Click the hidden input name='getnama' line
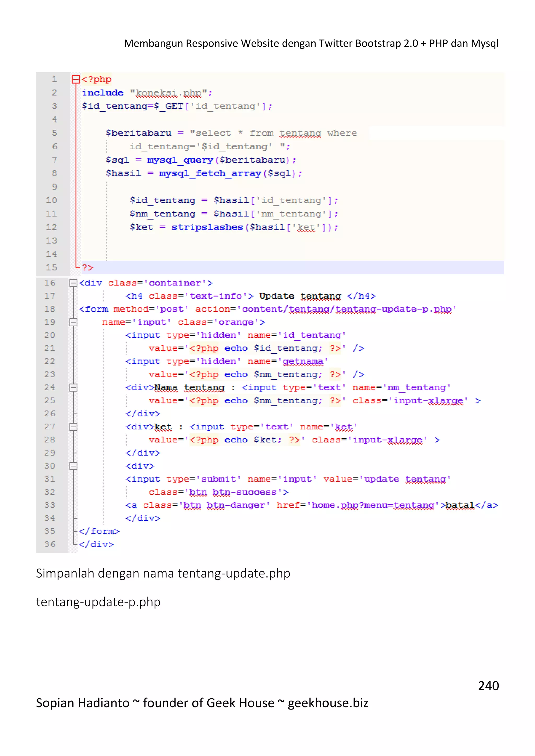 click(227, 362)
